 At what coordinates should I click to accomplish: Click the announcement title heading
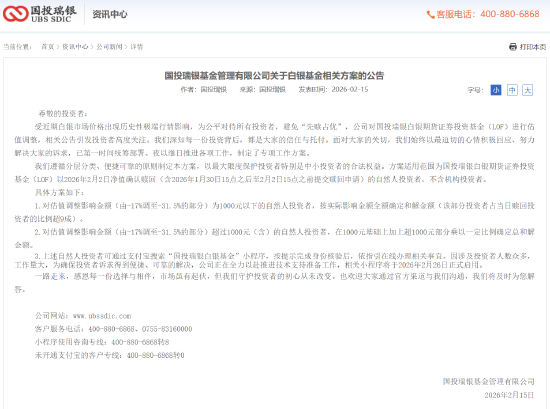(x=274, y=75)
